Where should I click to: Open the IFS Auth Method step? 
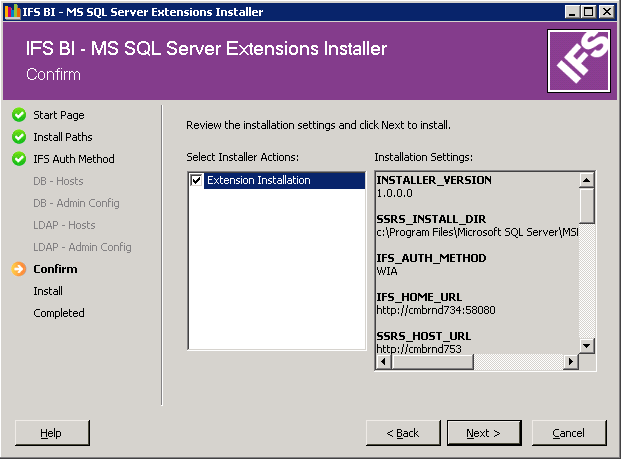click(x=73, y=159)
